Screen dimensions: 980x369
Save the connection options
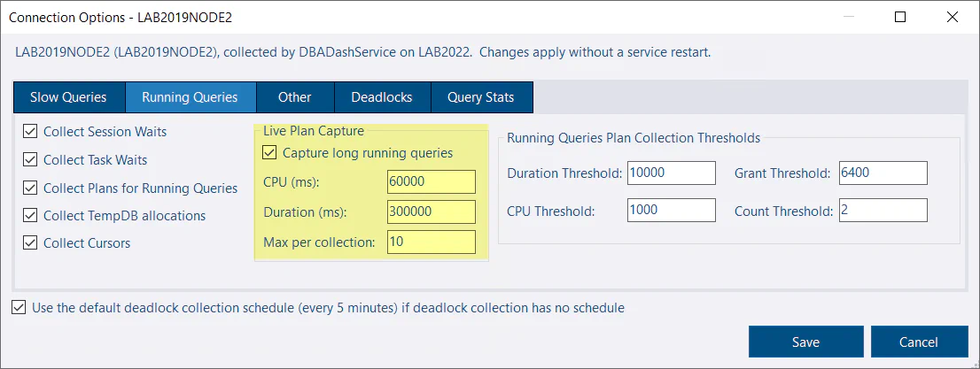805,342
